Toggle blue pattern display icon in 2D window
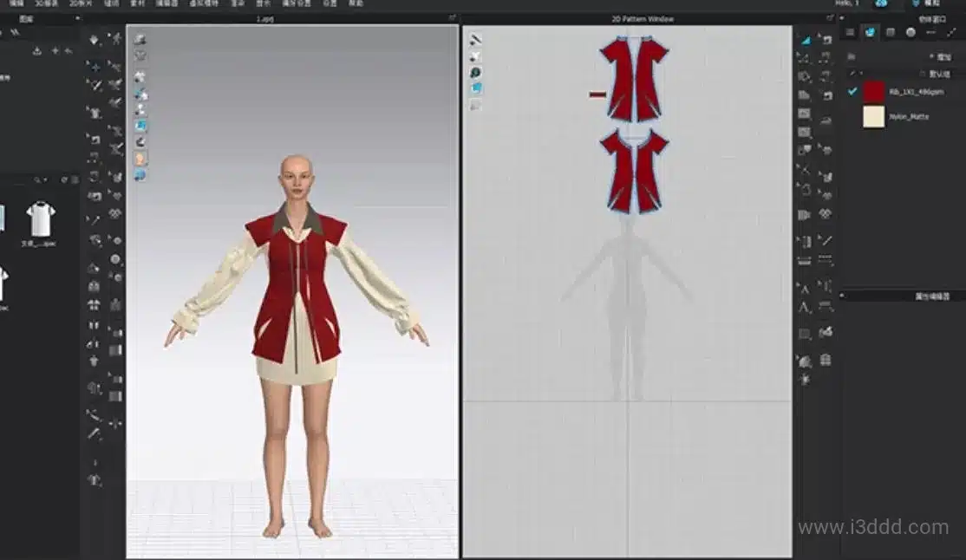966x560 pixels. [476, 88]
